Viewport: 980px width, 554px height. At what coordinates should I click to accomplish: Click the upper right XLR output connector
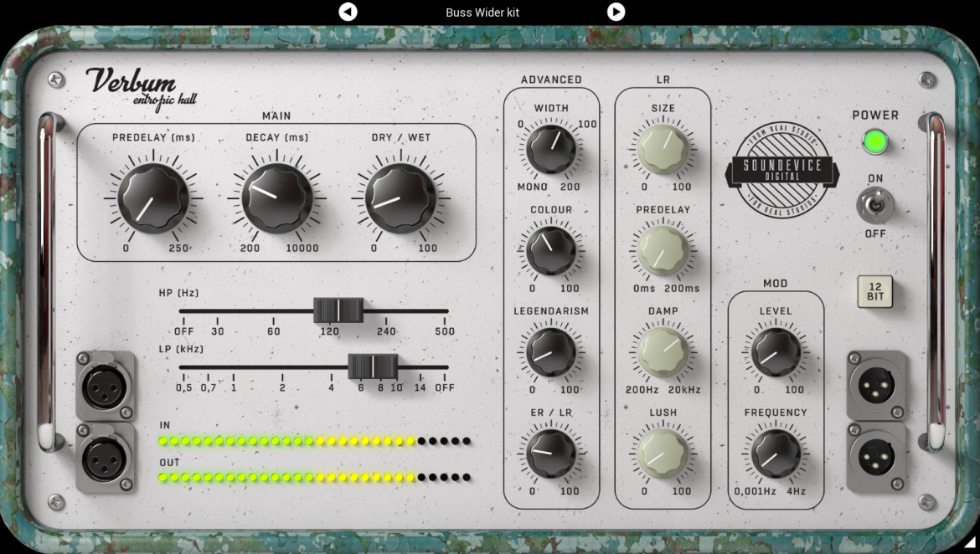[x=876, y=385]
